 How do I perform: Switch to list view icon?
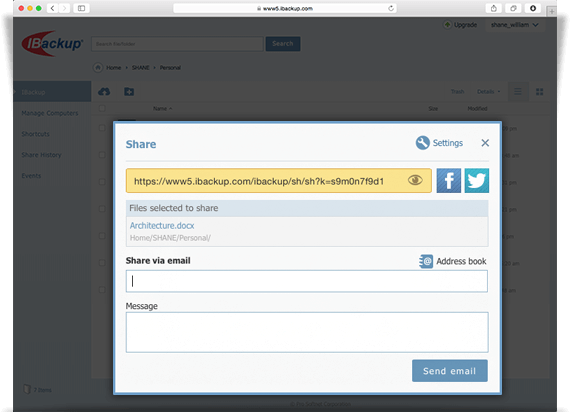click(x=518, y=92)
